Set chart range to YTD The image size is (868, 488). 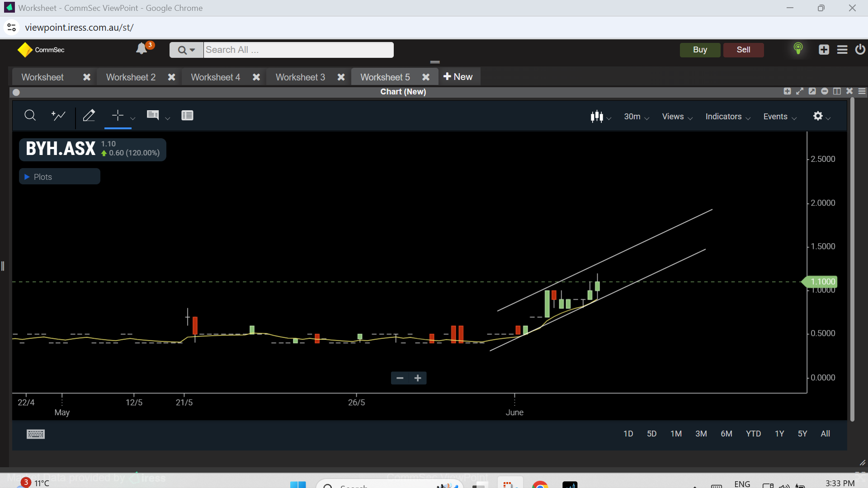tap(753, 434)
